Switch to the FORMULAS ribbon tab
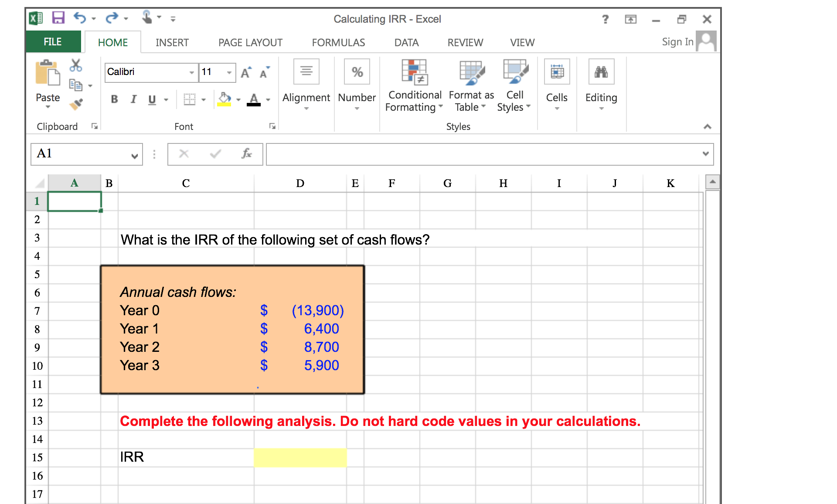 pos(338,42)
